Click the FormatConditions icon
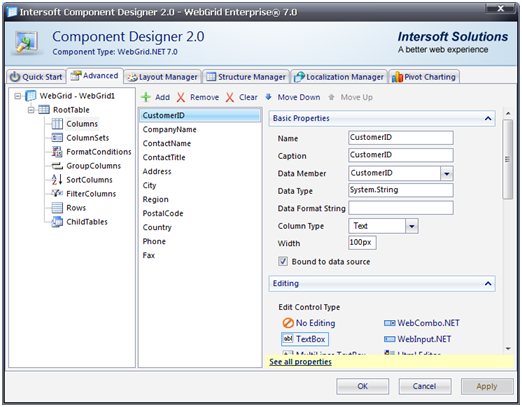Image resolution: width=522 pixels, height=407 pixels. 57,152
